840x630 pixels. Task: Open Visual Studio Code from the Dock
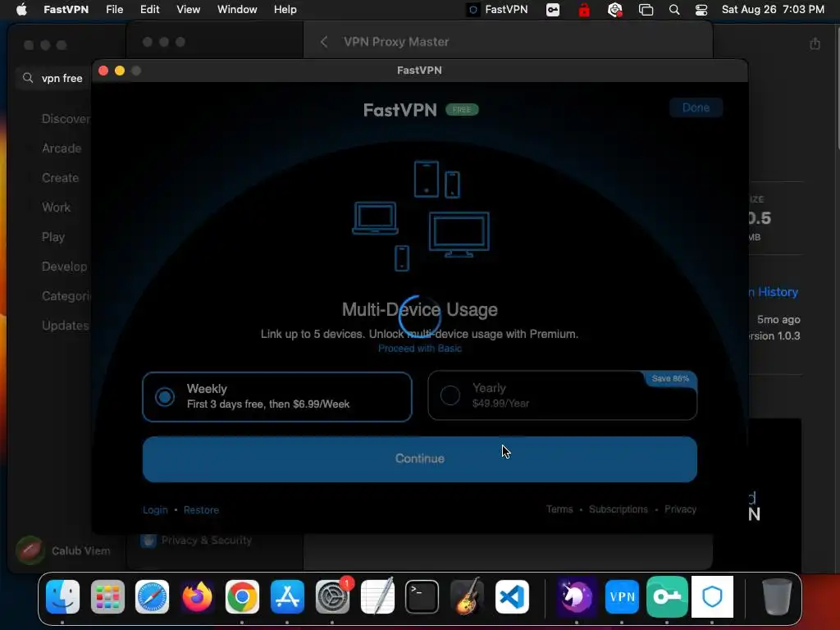(x=512, y=596)
